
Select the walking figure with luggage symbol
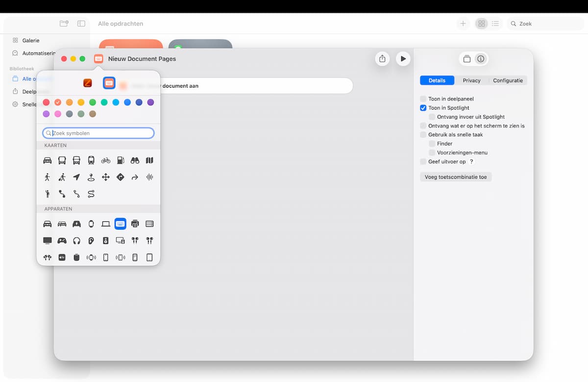click(62, 177)
